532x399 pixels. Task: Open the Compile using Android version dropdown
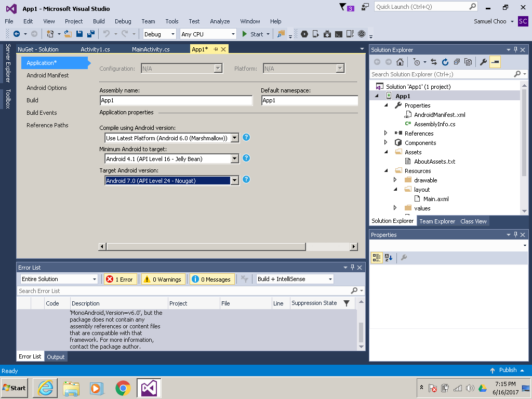(234, 138)
